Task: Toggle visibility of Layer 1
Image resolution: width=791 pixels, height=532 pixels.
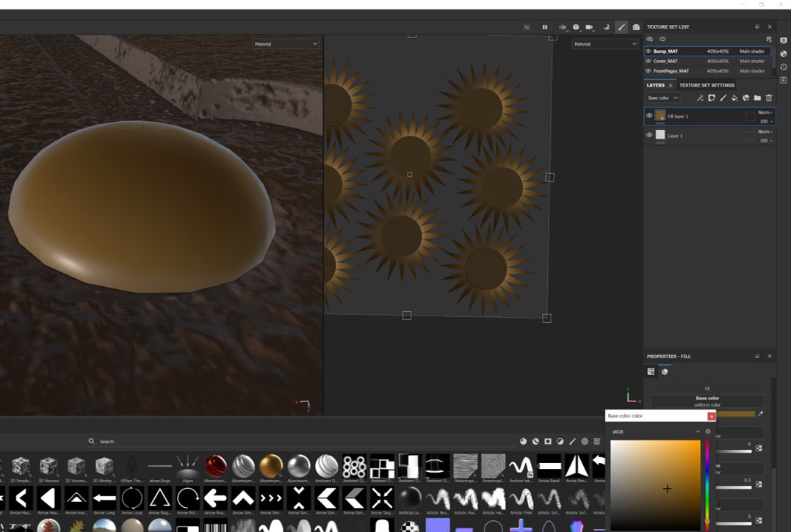Action: 649,135
